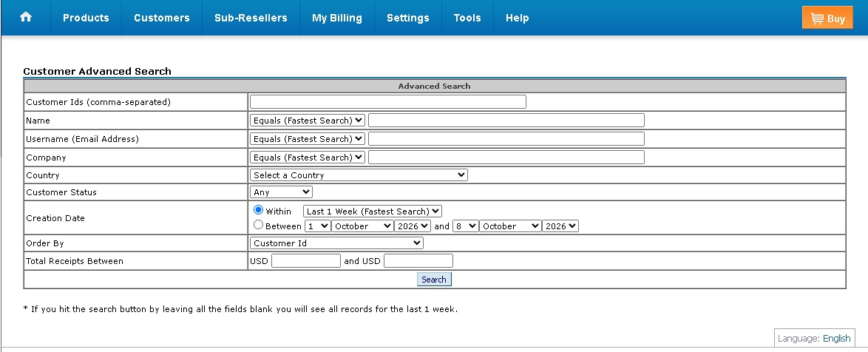Viewport: 868px width, 352px height.
Task: Click the Company text field
Action: pyautogui.click(x=506, y=158)
